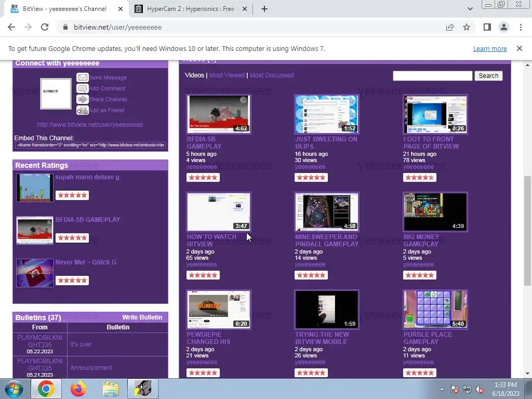Reload the page with refresh icon
This screenshot has width=532, height=399.
tap(45, 27)
